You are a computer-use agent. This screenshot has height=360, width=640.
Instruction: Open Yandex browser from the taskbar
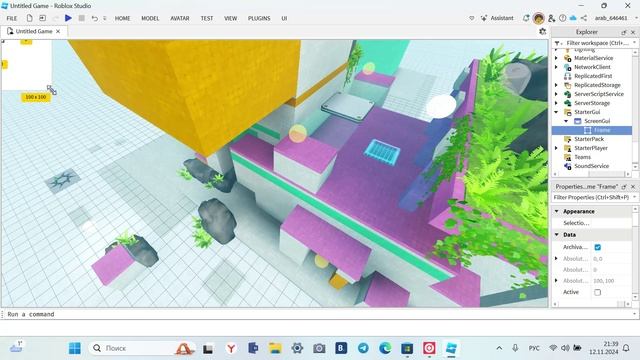(231, 348)
